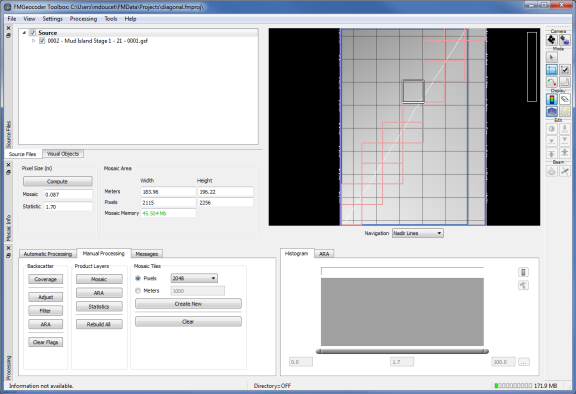Expand the 0002 Mud Island gsf tree node

click(x=33, y=41)
